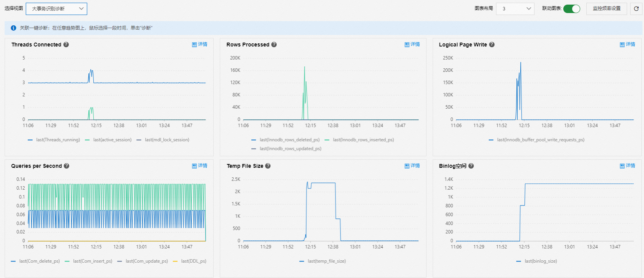
Task: Toggle last(Com_update_ps) legend series
Action: [143, 261]
